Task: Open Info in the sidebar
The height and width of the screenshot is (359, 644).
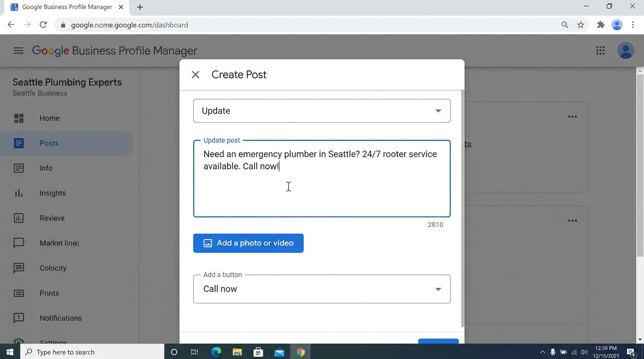Action: tap(67, 168)
